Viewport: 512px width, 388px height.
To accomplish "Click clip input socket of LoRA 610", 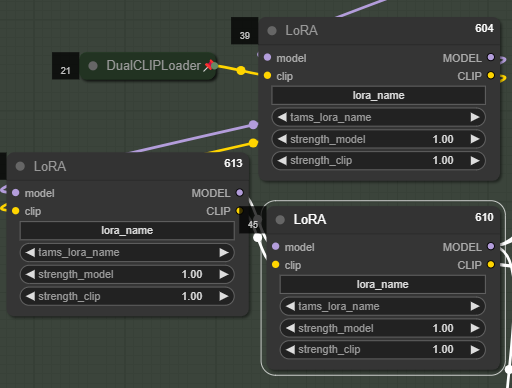I will tap(275, 265).
